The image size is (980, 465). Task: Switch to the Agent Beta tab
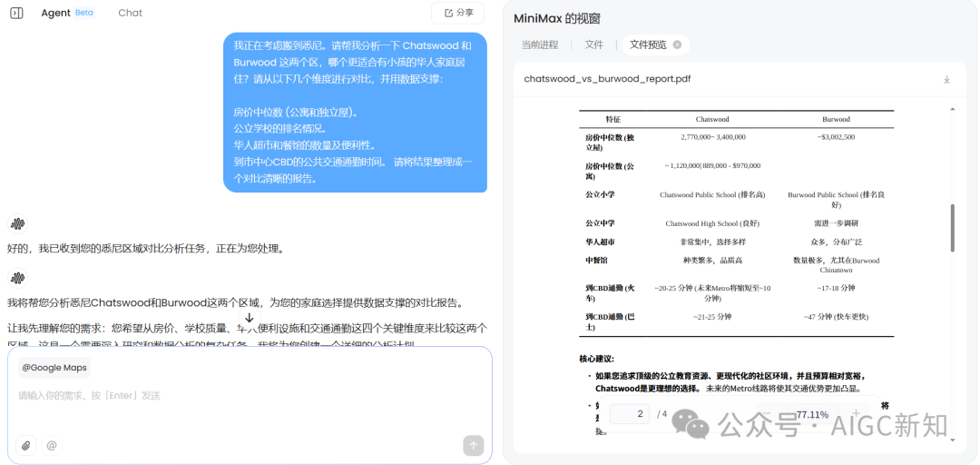point(67,13)
